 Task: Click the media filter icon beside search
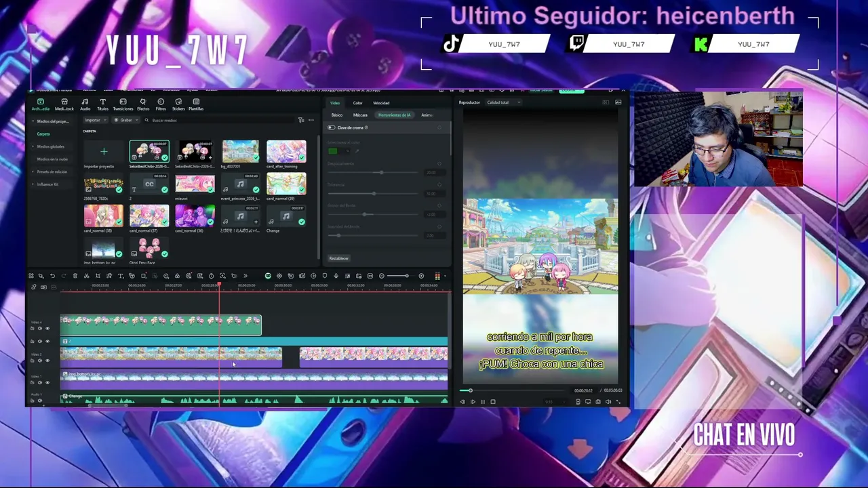pyautogui.click(x=301, y=120)
